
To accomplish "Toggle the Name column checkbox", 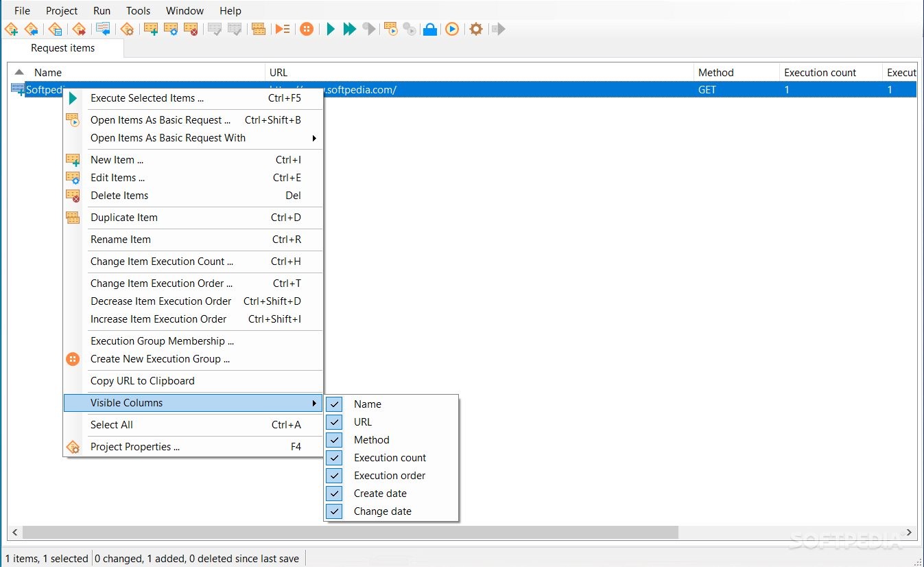I will 334,404.
